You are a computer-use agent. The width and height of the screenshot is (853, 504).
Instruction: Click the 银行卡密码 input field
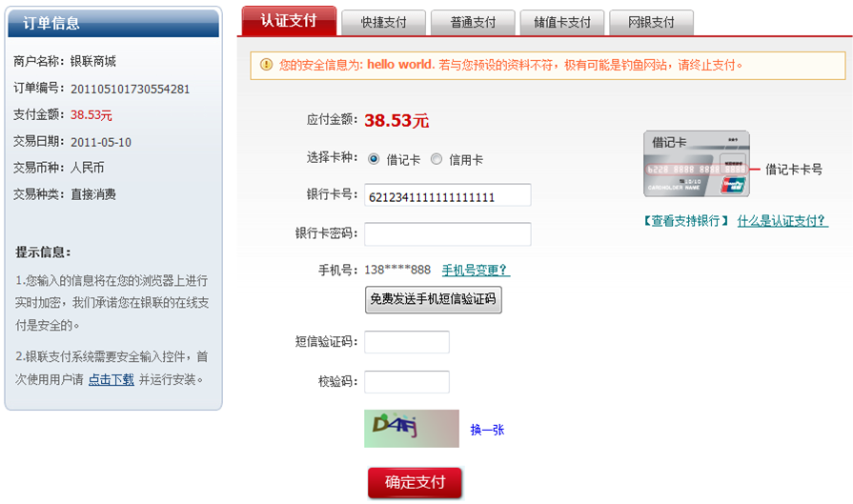click(447, 234)
